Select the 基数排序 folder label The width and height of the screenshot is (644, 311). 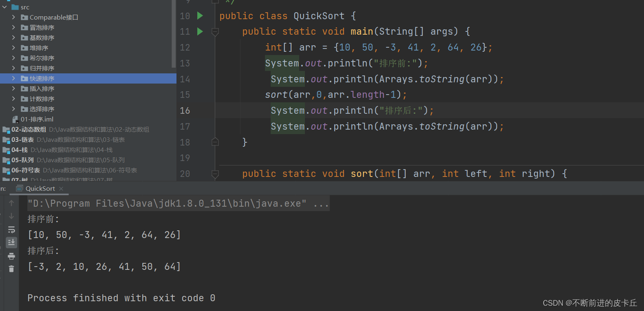tap(42, 37)
